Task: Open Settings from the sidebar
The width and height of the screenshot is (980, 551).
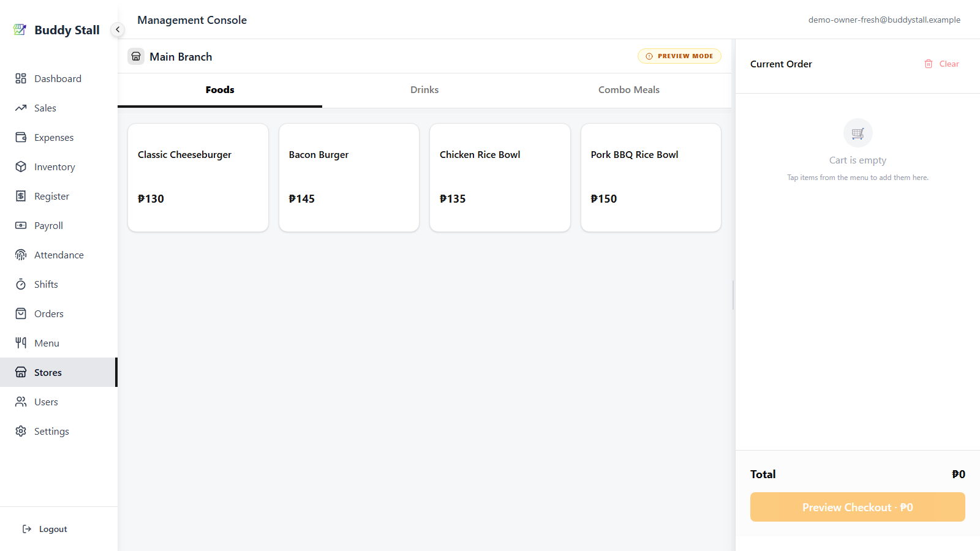Action: point(58,431)
